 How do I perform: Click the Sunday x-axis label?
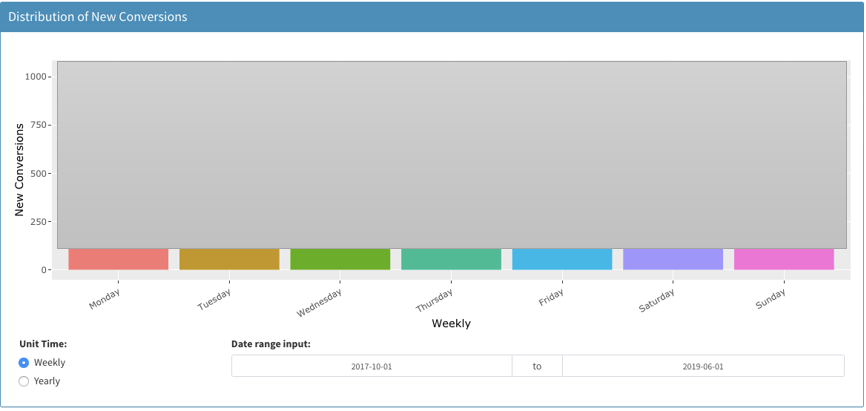(771, 298)
